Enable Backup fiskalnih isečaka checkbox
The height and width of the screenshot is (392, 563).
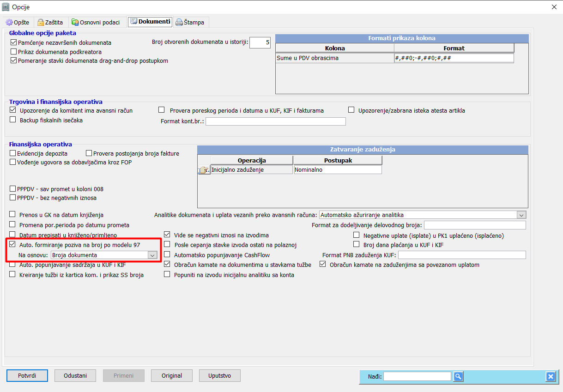[12, 120]
